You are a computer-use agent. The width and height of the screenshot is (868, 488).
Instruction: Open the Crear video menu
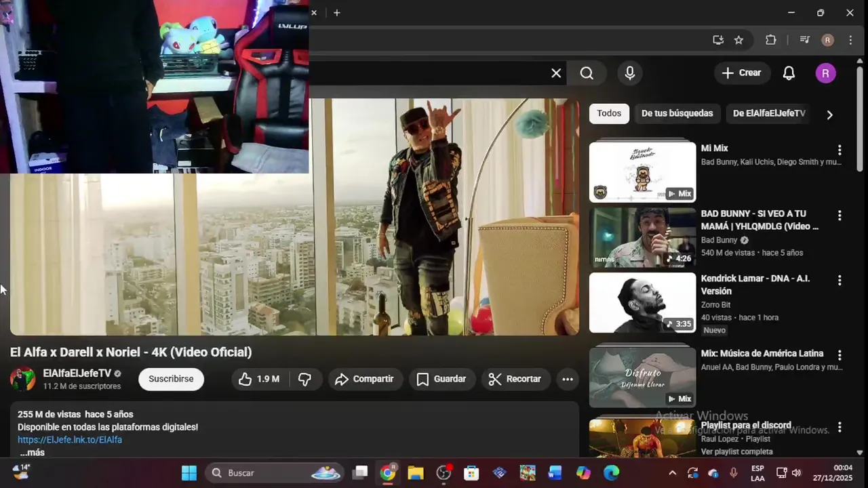(x=741, y=73)
